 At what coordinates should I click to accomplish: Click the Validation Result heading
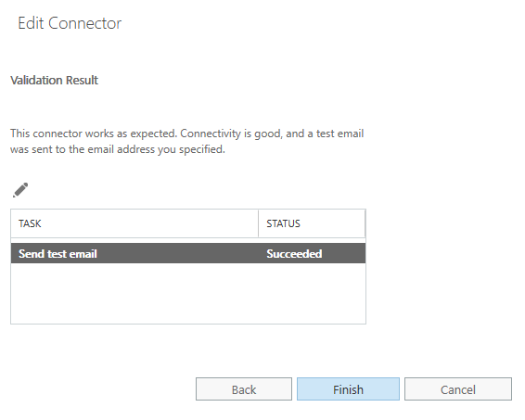click(54, 81)
